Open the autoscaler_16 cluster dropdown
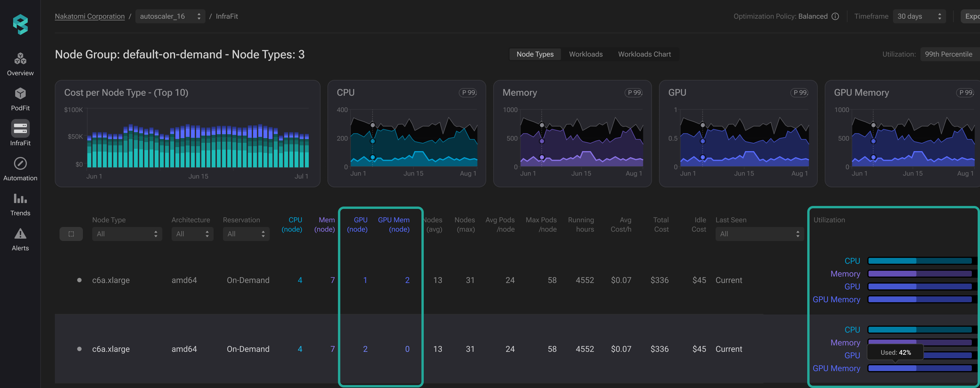Viewport: 980px width, 388px height. [x=170, y=16]
